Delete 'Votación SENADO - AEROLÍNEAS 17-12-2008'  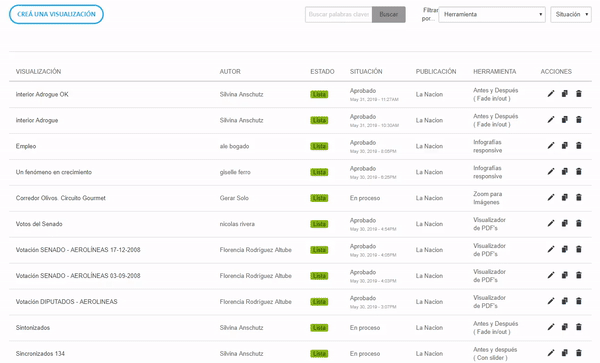pyautogui.click(x=579, y=249)
